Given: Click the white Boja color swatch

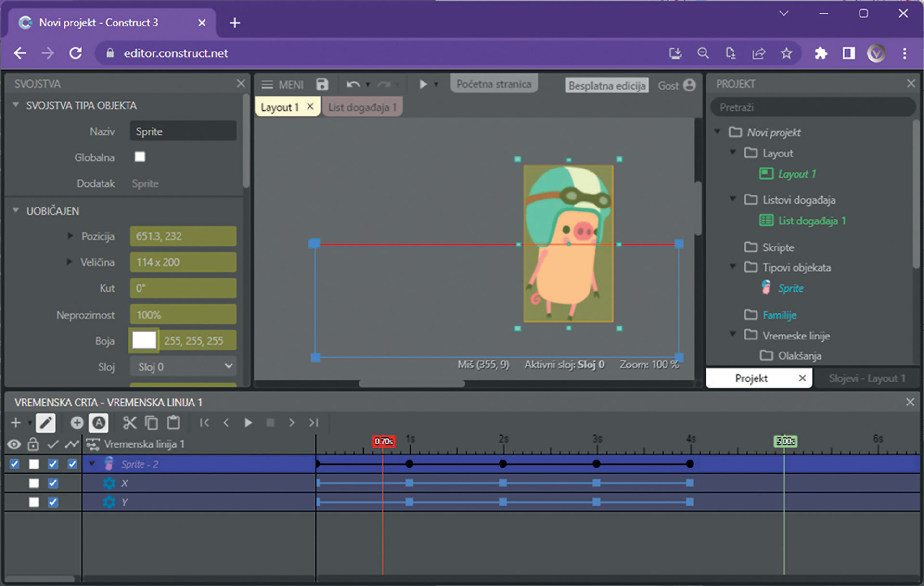Looking at the screenshot, I should (144, 340).
